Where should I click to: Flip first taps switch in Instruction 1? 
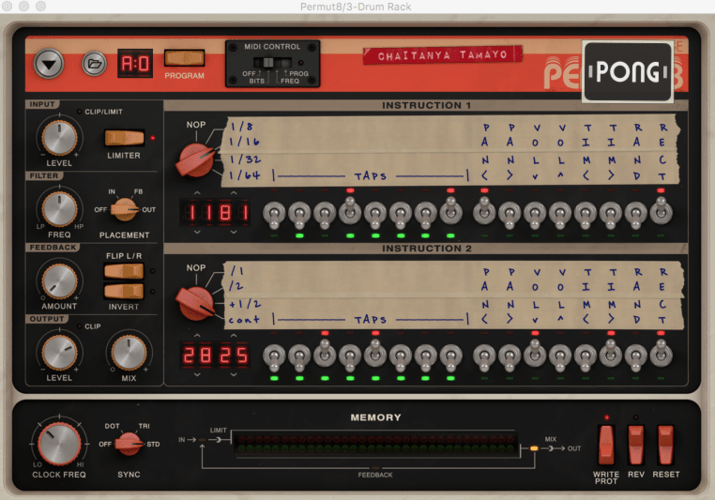[x=274, y=213]
